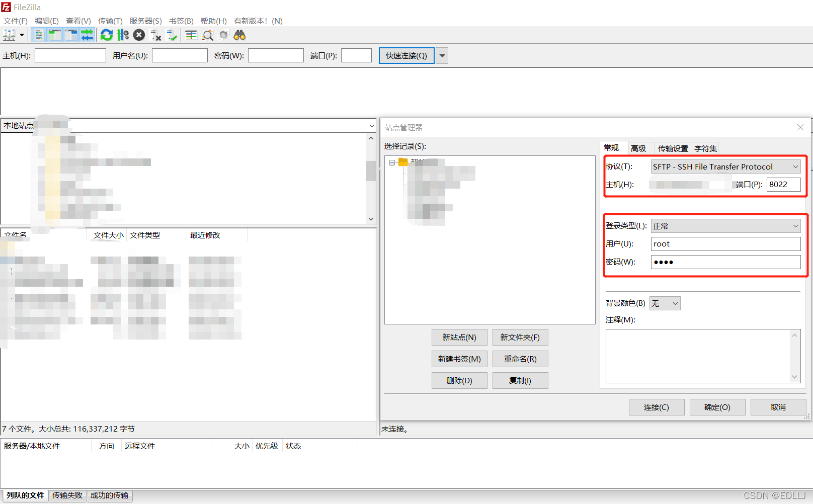Open directory listing filters icon

[191, 35]
